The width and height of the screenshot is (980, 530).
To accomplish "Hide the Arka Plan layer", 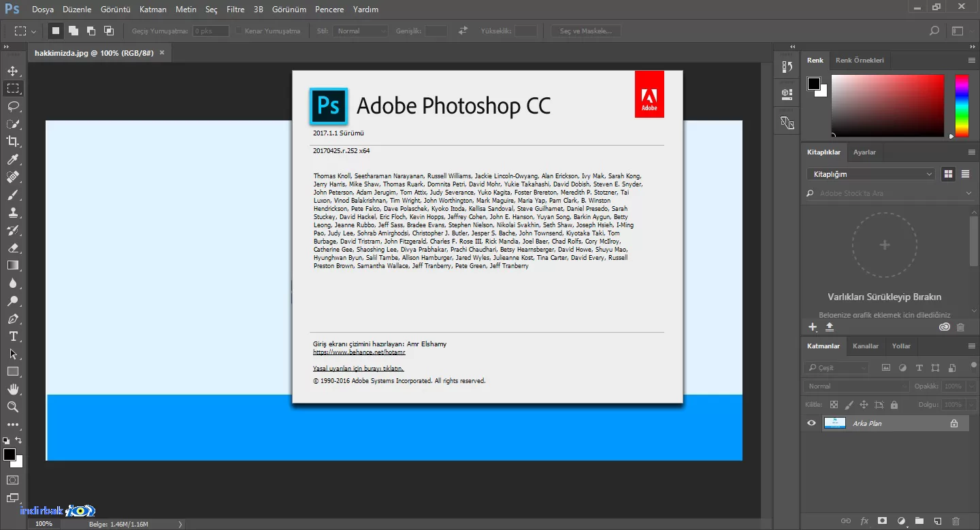I will [x=811, y=423].
